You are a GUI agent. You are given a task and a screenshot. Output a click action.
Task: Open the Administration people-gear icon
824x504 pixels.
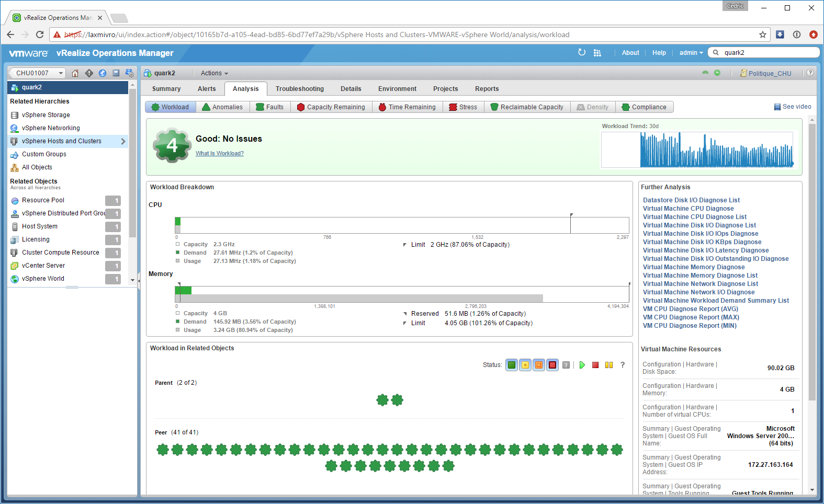click(129, 73)
